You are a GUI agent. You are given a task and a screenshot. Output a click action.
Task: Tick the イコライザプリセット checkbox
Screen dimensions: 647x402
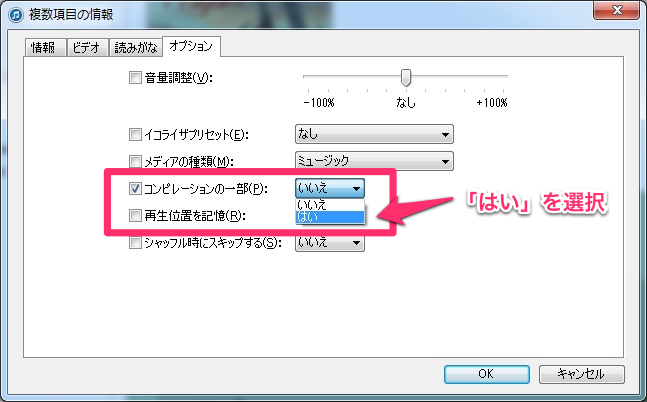coord(135,135)
